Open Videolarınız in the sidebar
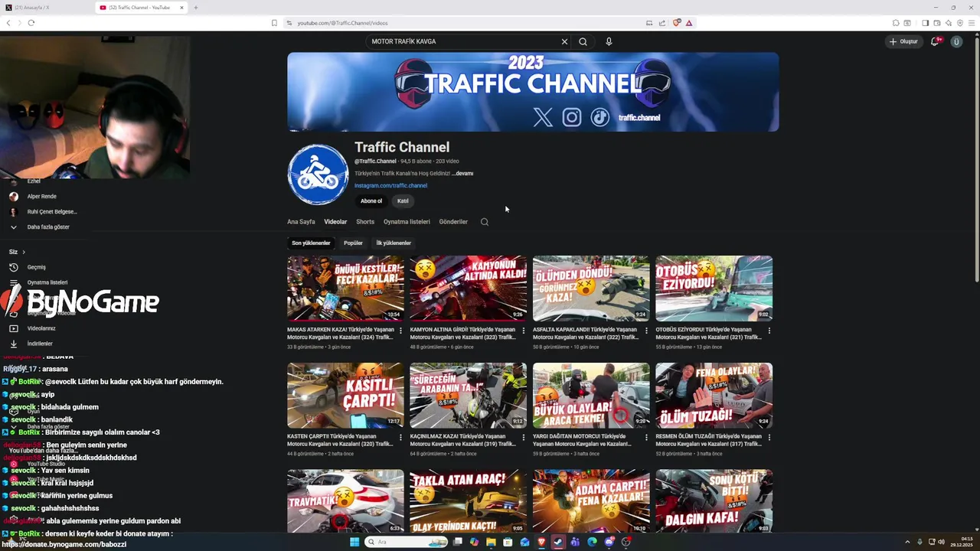 (x=41, y=328)
